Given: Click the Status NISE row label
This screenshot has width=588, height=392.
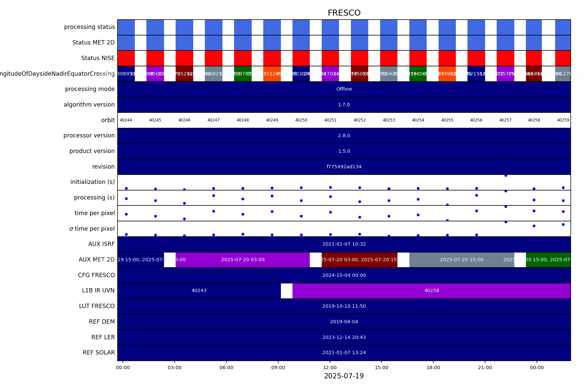Looking at the screenshot, I should 98,58.
